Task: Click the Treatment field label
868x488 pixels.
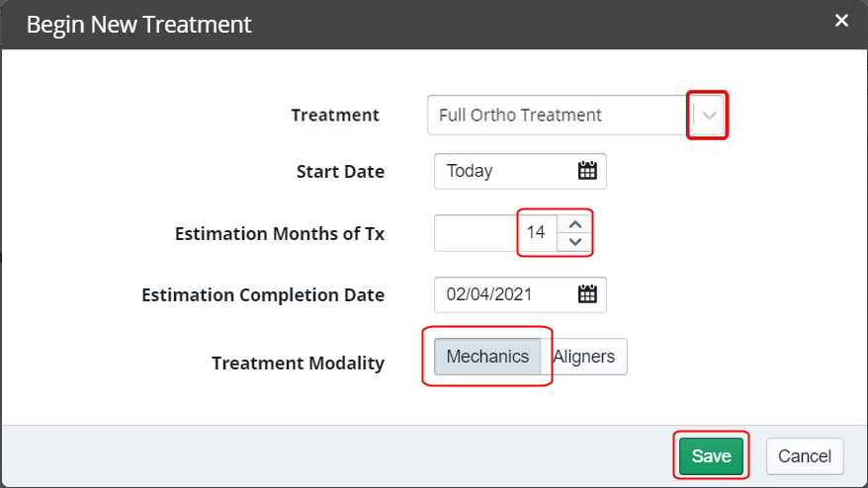Action: pyautogui.click(x=335, y=116)
